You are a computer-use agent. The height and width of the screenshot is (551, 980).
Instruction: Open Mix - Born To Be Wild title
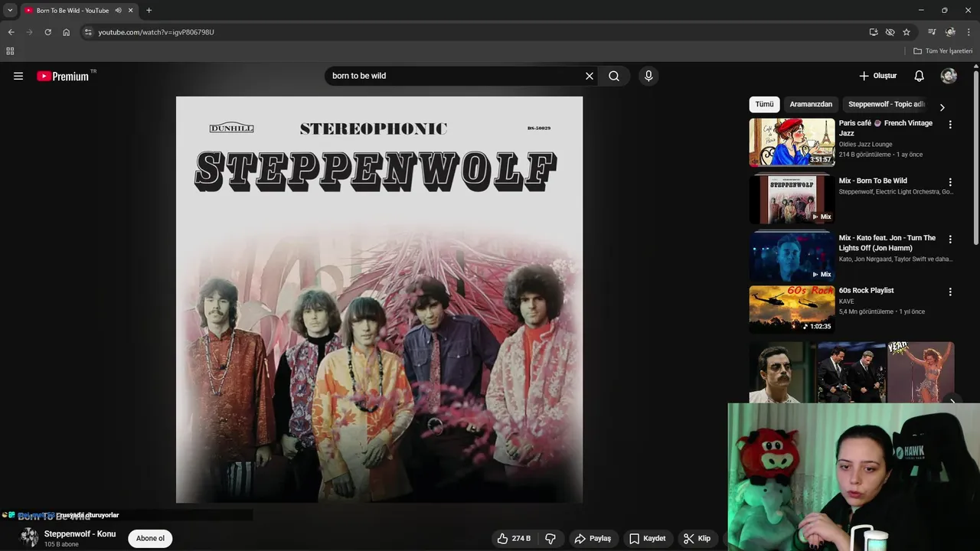pyautogui.click(x=873, y=181)
